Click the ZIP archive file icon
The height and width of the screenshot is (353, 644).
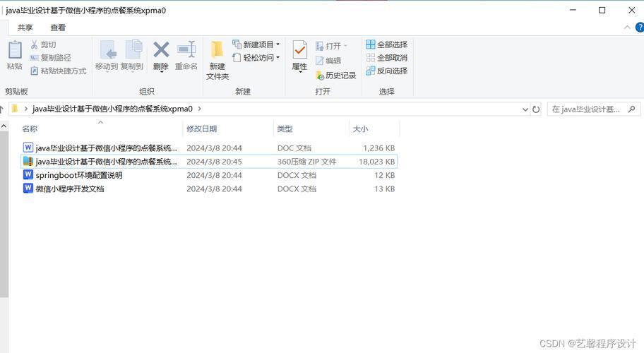coord(28,161)
